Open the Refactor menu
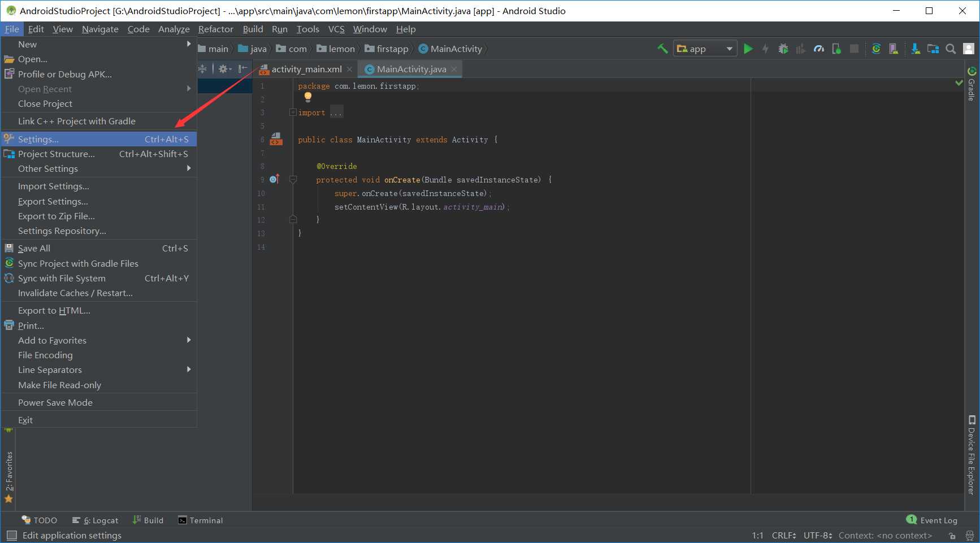This screenshot has width=980, height=543. point(215,29)
